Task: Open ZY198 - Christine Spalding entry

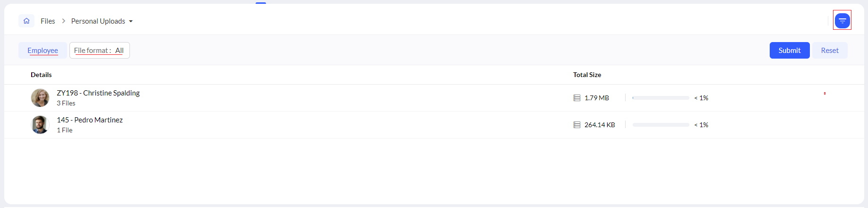Action: pyautogui.click(x=98, y=93)
